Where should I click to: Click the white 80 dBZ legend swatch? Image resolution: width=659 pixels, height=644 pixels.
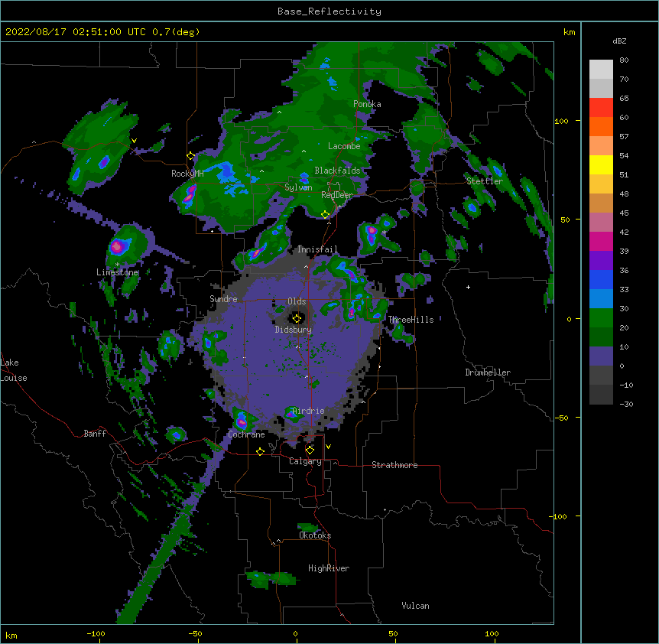[x=601, y=69]
